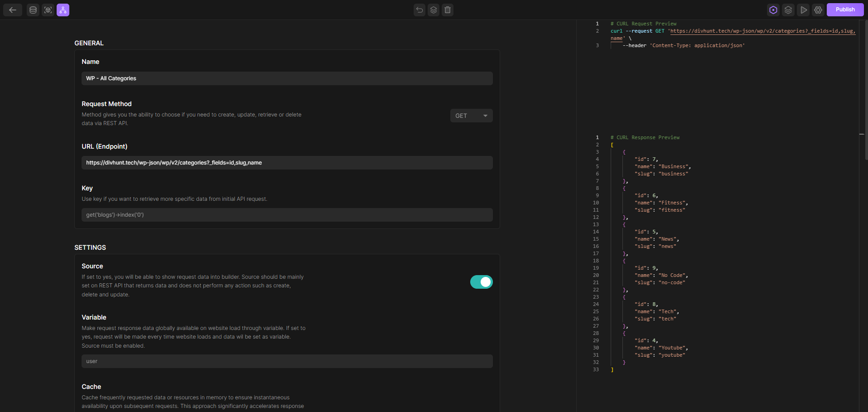The height and width of the screenshot is (412, 868).
Task: Click the play triangle icon
Action: coord(803,10)
